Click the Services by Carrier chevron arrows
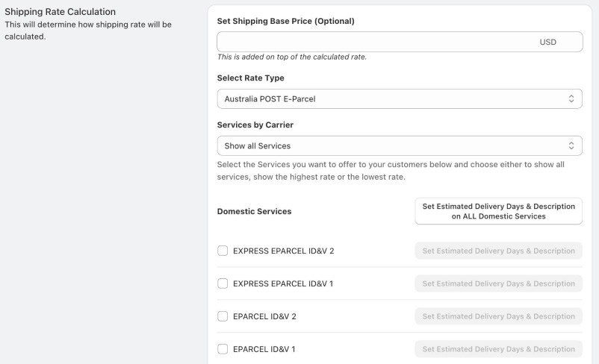Image resolution: width=599 pixels, height=364 pixels. [571, 145]
